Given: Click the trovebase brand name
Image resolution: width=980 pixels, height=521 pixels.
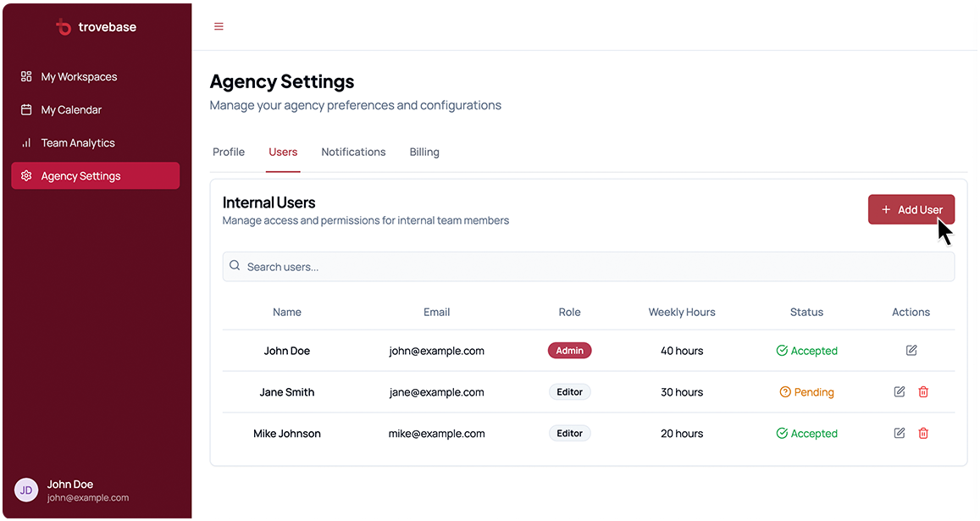Looking at the screenshot, I should pyautogui.click(x=107, y=27).
